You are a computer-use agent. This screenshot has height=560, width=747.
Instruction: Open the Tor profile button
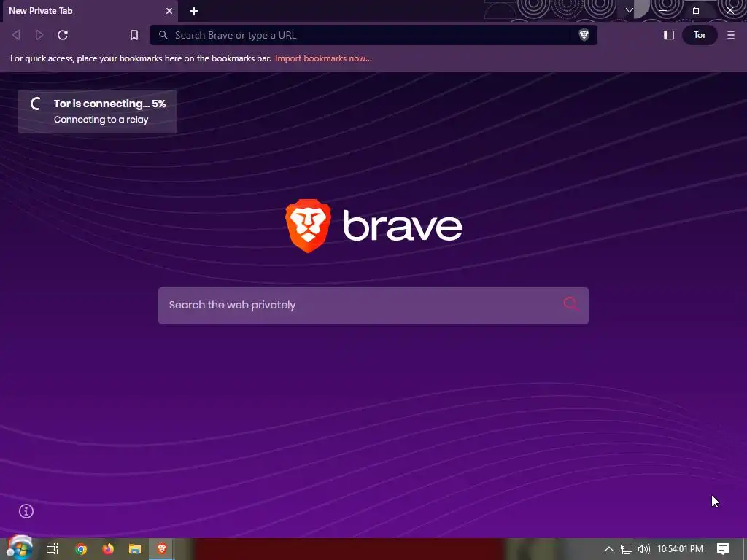coord(700,35)
